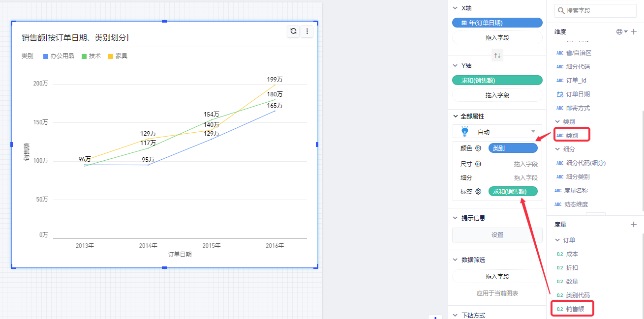Collapse the 细分 dimension group
This screenshot has width=644, height=319.
point(557,149)
